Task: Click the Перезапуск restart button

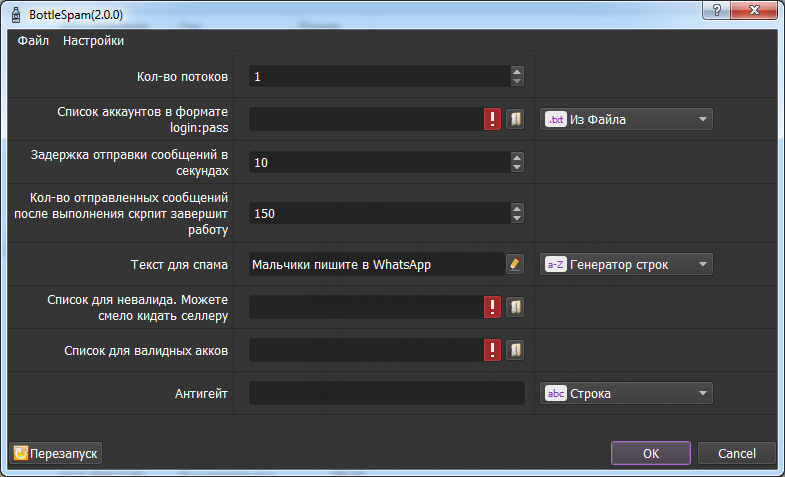Action: (56, 453)
